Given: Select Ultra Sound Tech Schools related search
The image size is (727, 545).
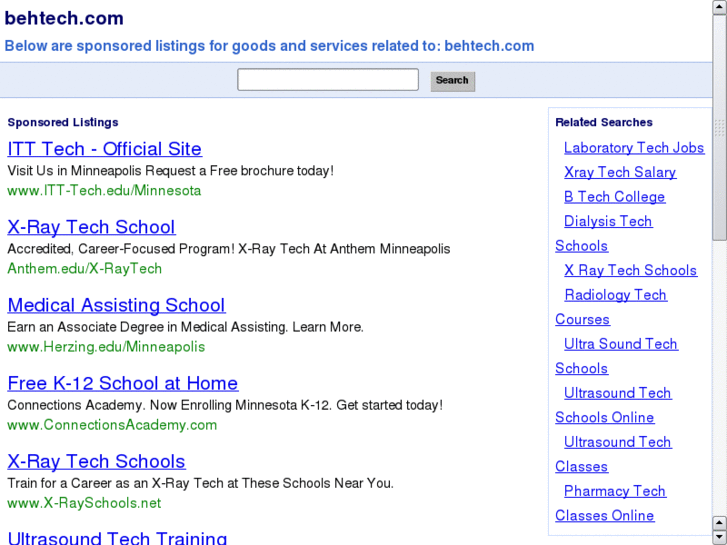Looking at the screenshot, I should [x=621, y=344].
